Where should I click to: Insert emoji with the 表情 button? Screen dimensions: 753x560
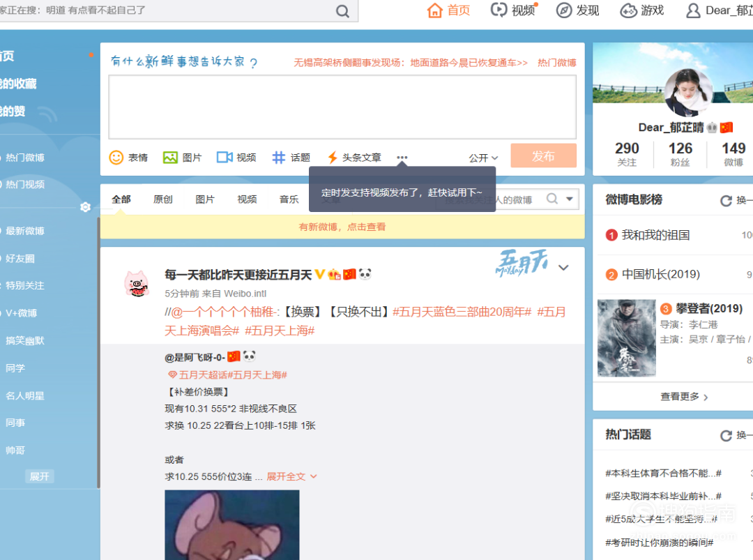click(x=129, y=158)
